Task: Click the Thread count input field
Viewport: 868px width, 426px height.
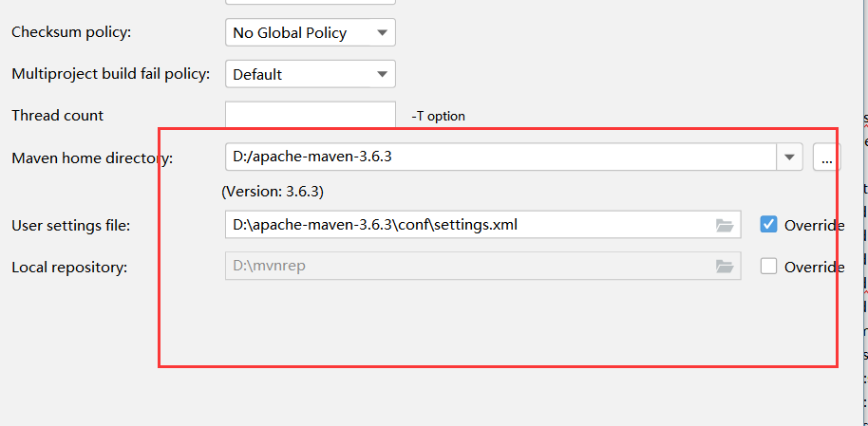Action: tap(310, 115)
